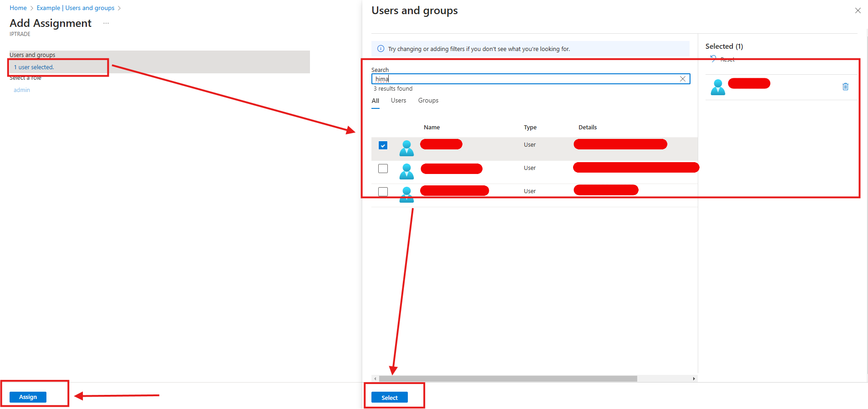The image size is (868, 409).
Task: Switch to the Groups tab
Action: tap(428, 101)
